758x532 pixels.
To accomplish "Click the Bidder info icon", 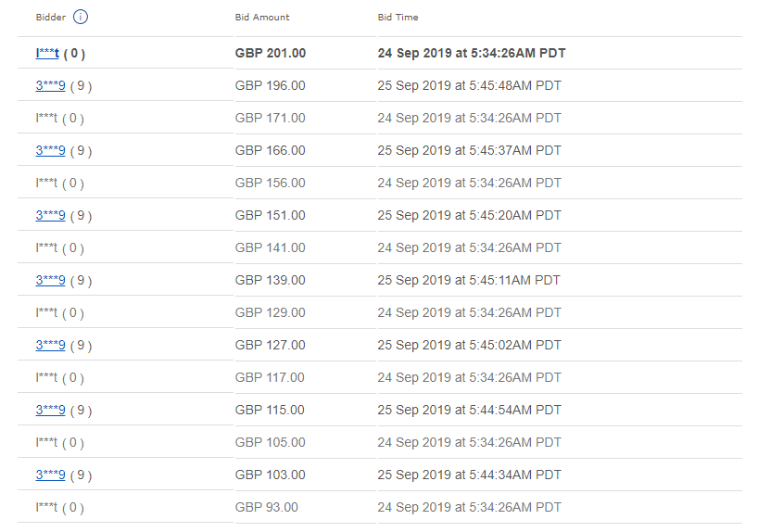I will [81, 17].
